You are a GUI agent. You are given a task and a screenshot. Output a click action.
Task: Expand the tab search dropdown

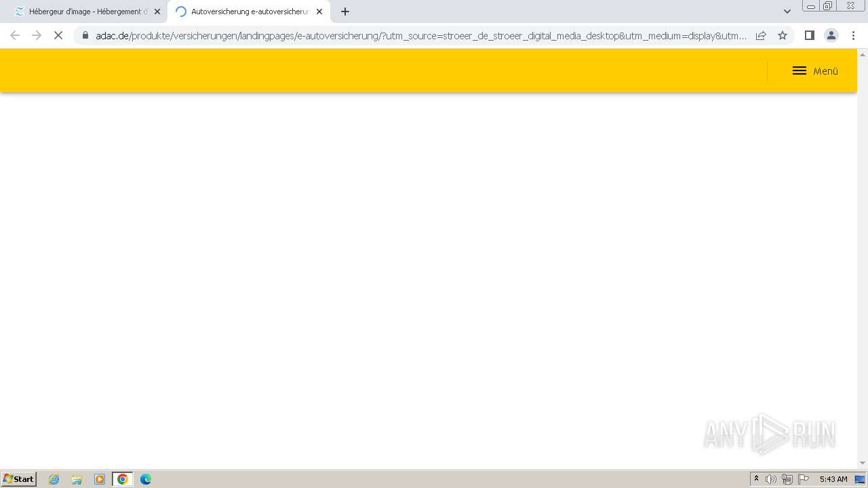787,12
